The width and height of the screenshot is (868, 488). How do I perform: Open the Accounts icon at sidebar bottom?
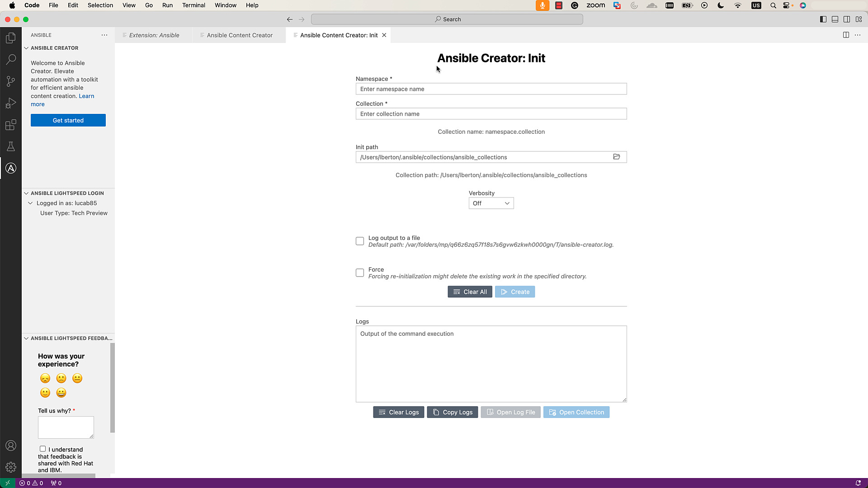11,445
